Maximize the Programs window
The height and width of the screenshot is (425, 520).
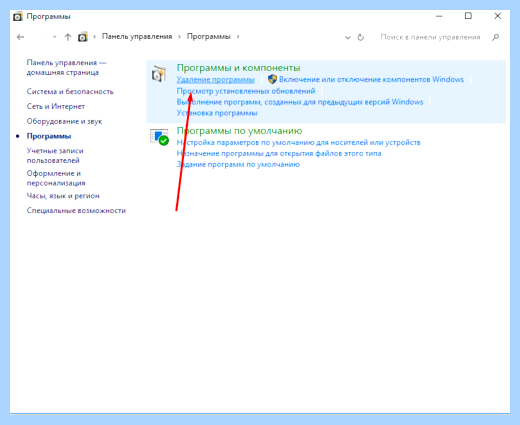468,16
